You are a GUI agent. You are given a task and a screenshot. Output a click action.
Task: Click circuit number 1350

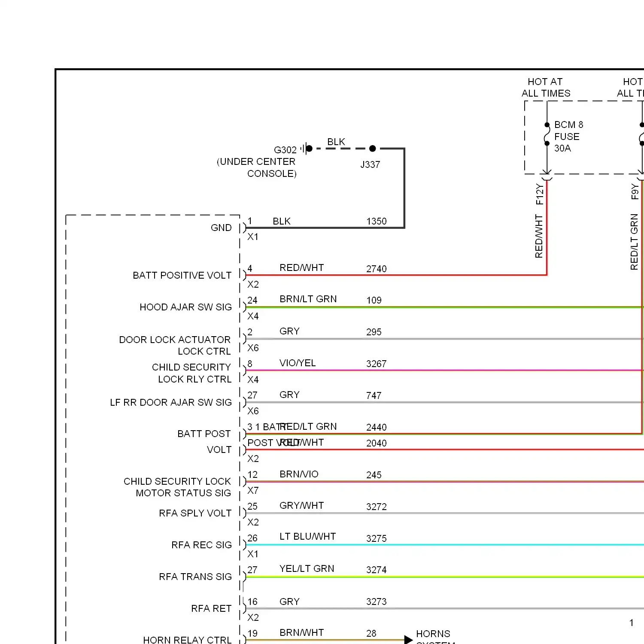click(x=377, y=221)
